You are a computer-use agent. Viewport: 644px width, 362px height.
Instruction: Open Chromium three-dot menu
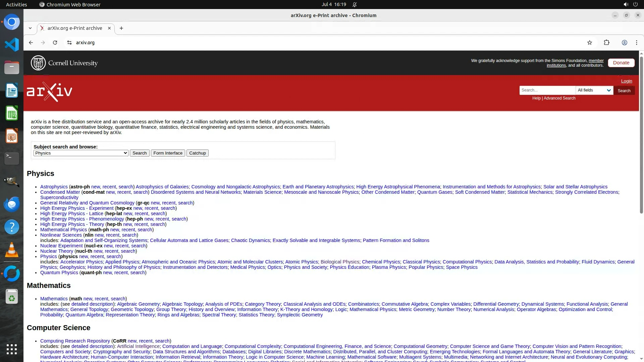point(636,43)
